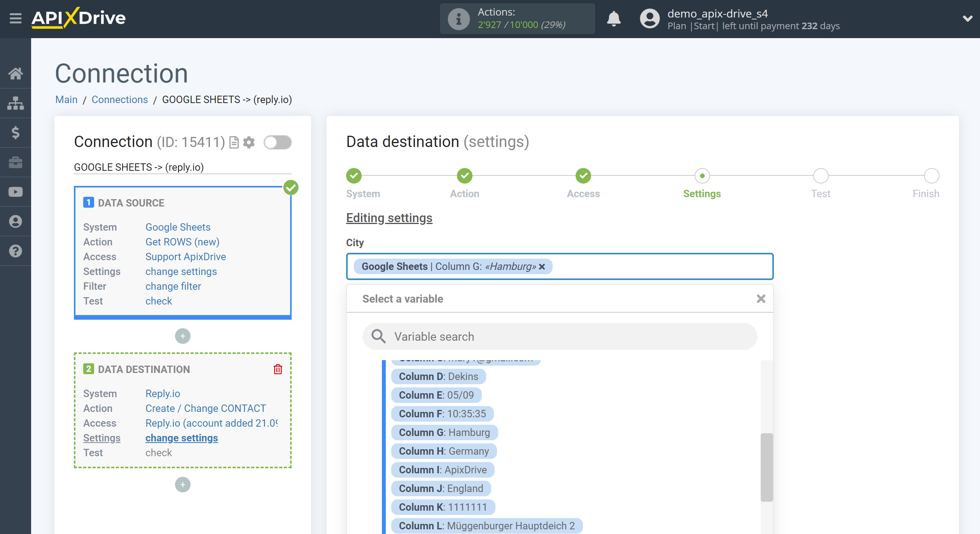This screenshot has width=980, height=534.
Task: Close the Select a variable panel
Action: 761,299
